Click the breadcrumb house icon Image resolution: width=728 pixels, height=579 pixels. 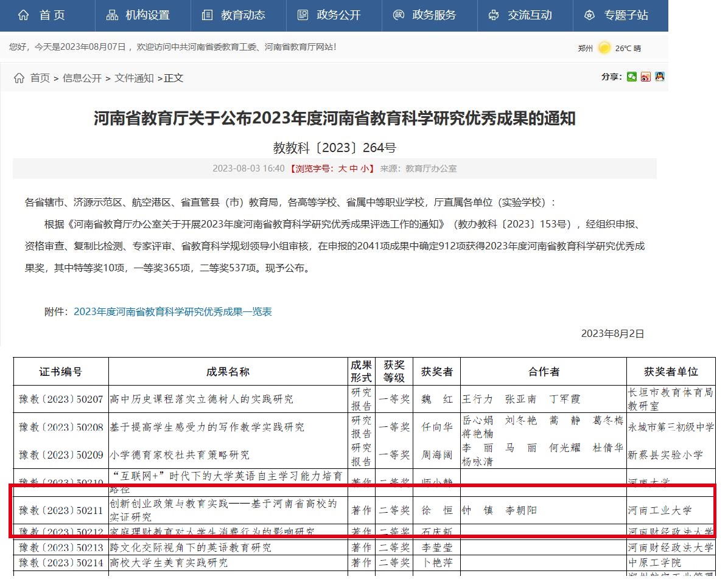pos(19,78)
